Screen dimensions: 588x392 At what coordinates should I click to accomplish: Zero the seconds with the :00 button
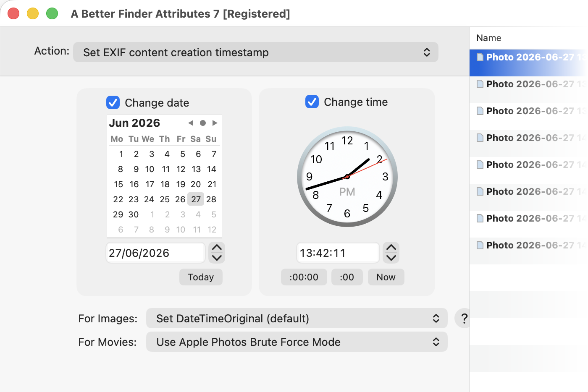[347, 277]
